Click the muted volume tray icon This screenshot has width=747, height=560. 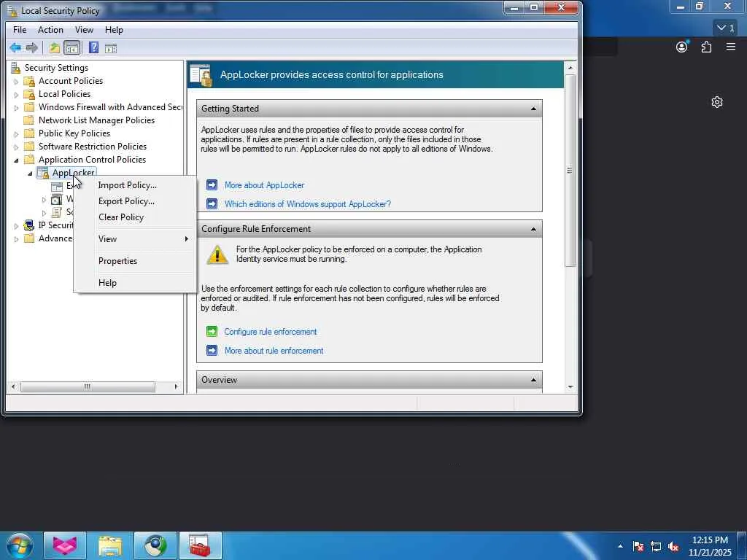pos(673,547)
